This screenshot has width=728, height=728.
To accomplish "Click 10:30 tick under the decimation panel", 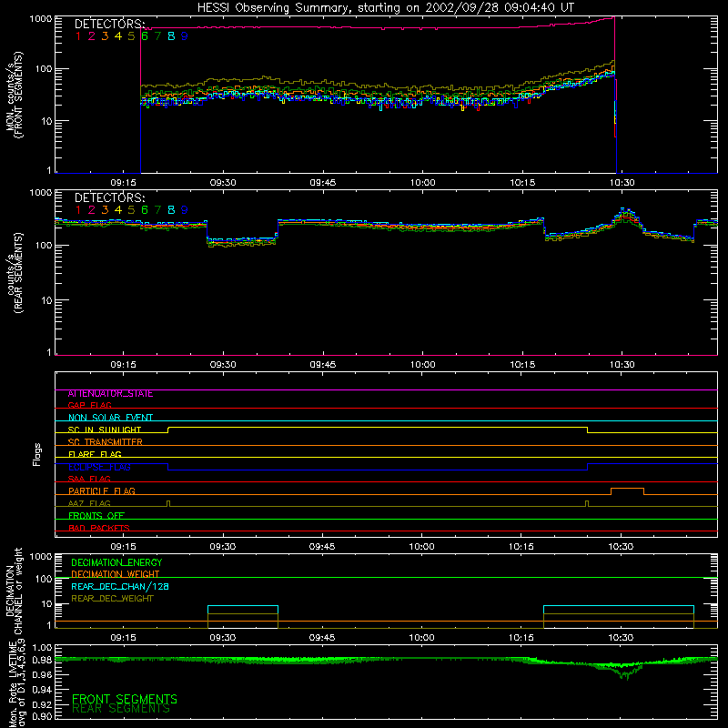I will 621,638.
